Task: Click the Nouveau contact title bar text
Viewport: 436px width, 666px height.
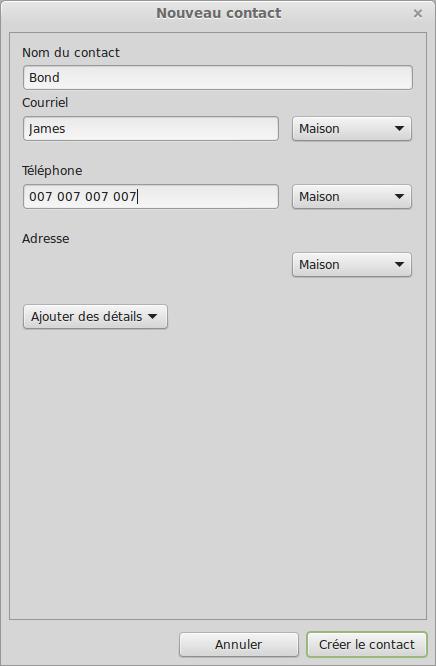Action: [218, 13]
